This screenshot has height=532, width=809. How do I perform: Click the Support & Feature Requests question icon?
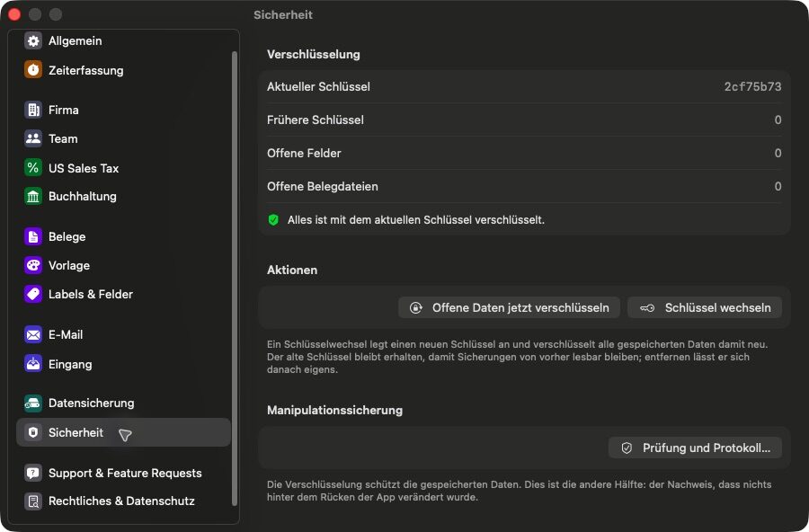(33, 473)
